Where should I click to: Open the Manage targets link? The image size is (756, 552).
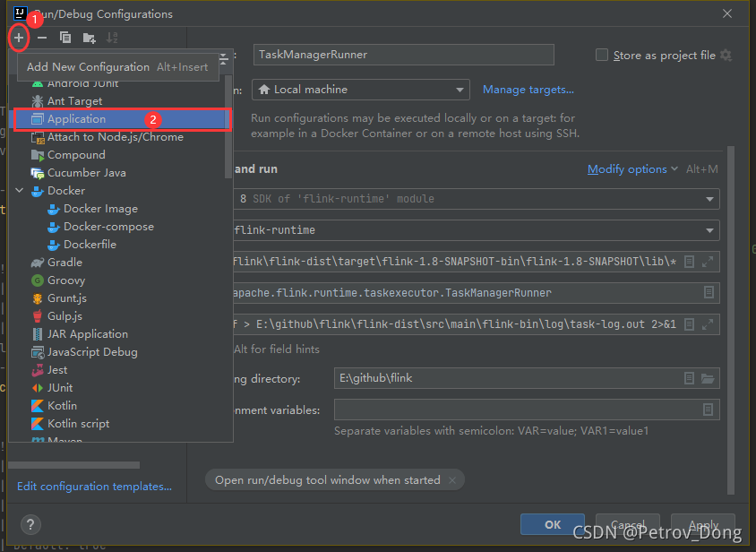coord(528,90)
